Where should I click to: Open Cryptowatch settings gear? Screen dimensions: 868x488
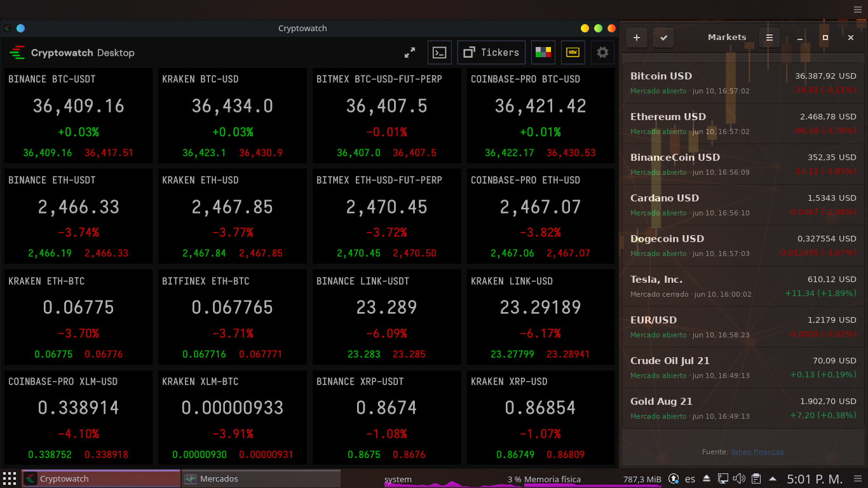pyautogui.click(x=602, y=53)
